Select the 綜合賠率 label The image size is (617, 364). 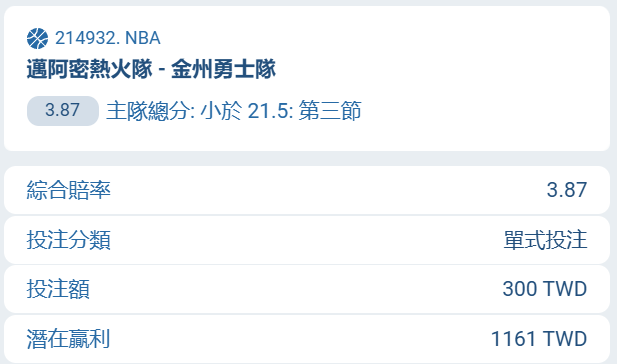tap(68, 190)
